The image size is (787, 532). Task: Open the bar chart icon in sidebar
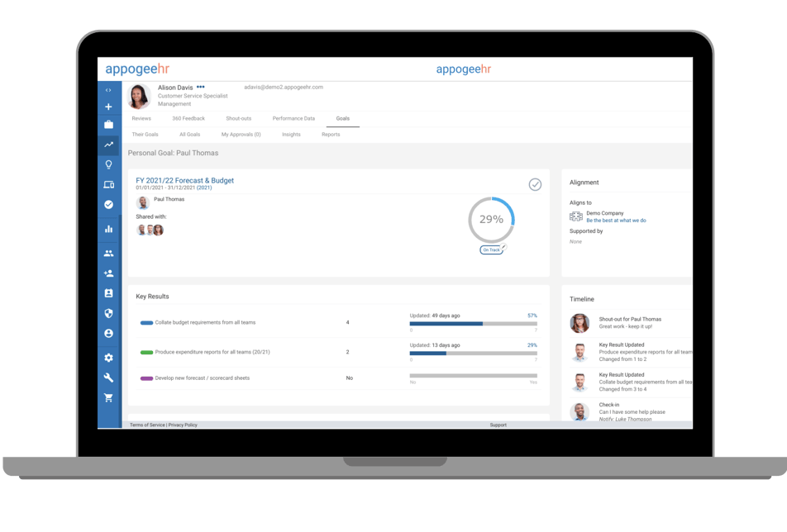point(108,229)
